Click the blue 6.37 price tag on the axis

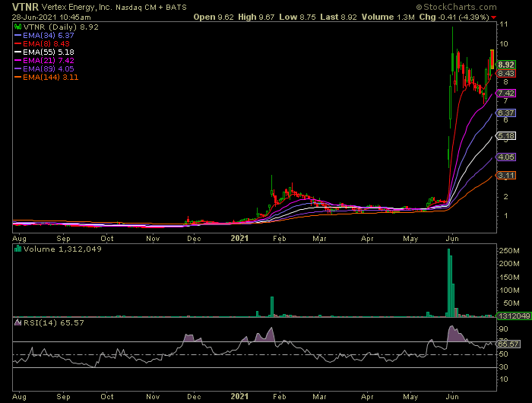click(506, 113)
